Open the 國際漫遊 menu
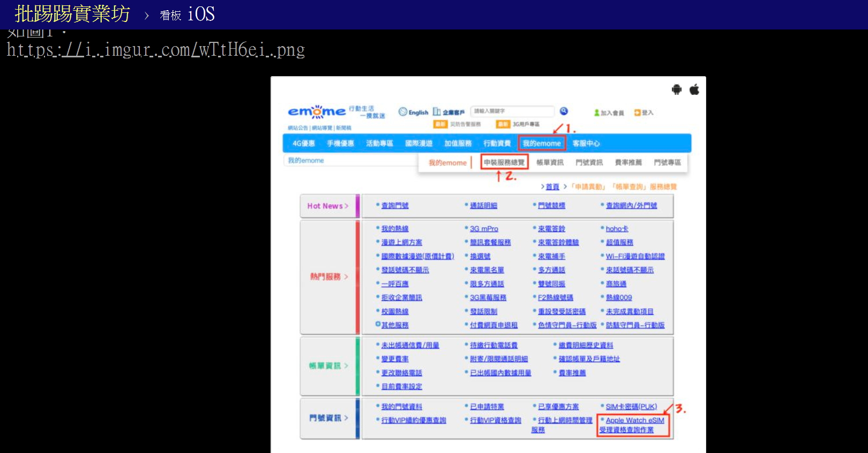Viewport: 868px width, 453px height. click(x=419, y=144)
